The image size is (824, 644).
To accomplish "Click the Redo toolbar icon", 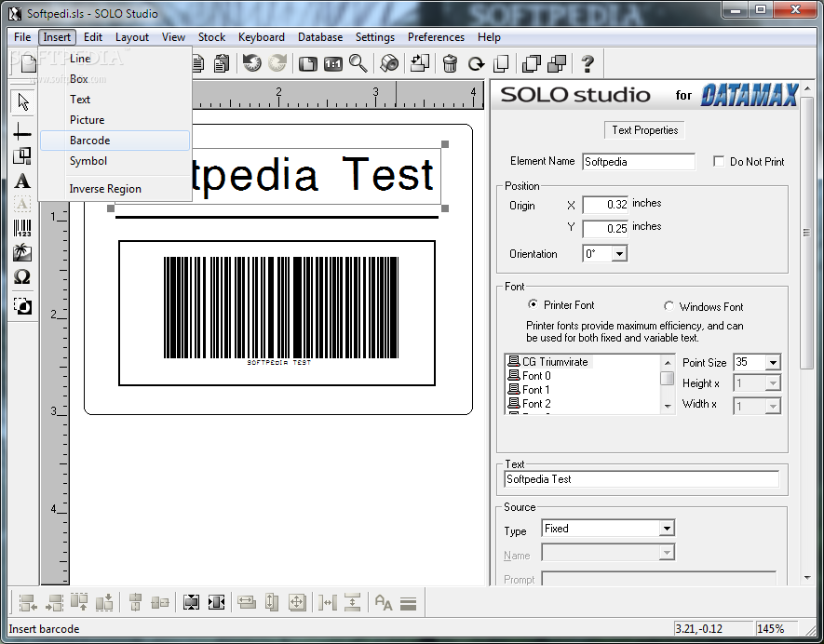I will point(277,63).
